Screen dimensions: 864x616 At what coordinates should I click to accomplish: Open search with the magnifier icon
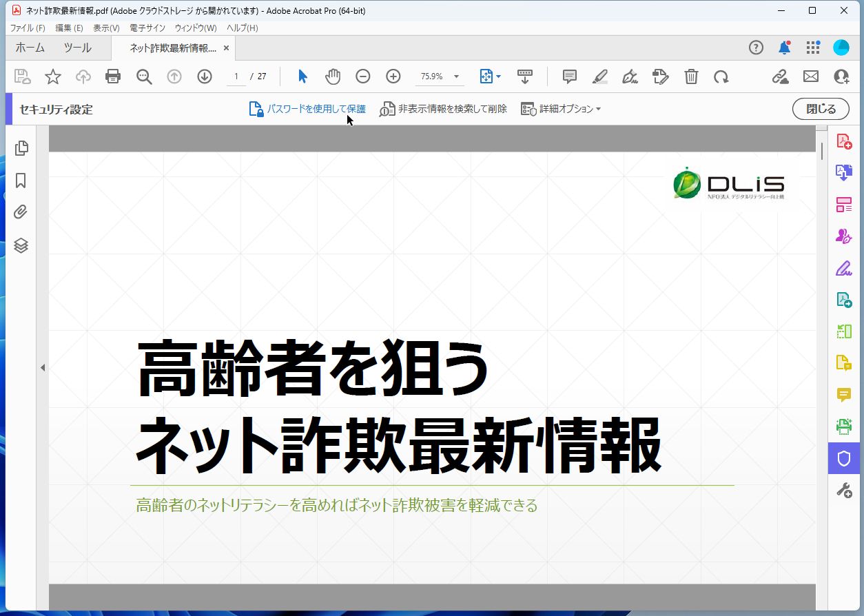(144, 76)
